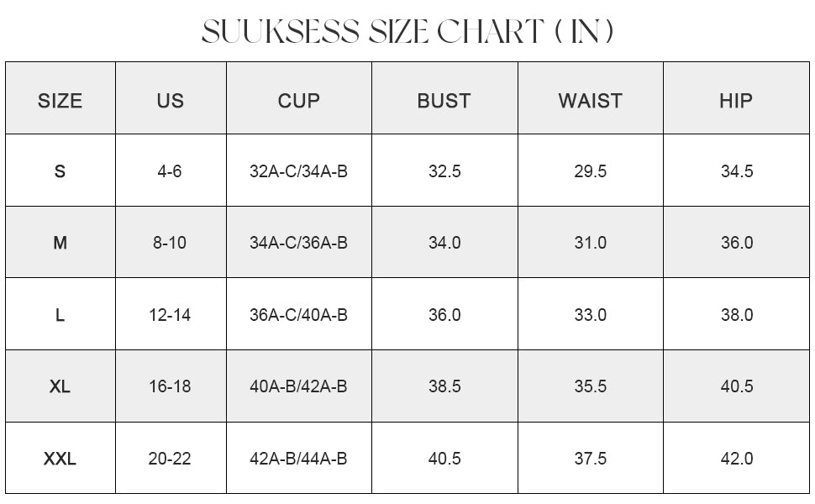Click the size S bust value 32.5
815x504 pixels.
[x=444, y=171]
